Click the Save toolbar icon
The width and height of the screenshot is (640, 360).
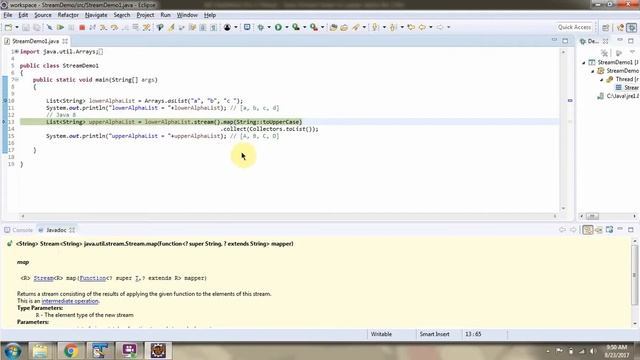(26, 27)
